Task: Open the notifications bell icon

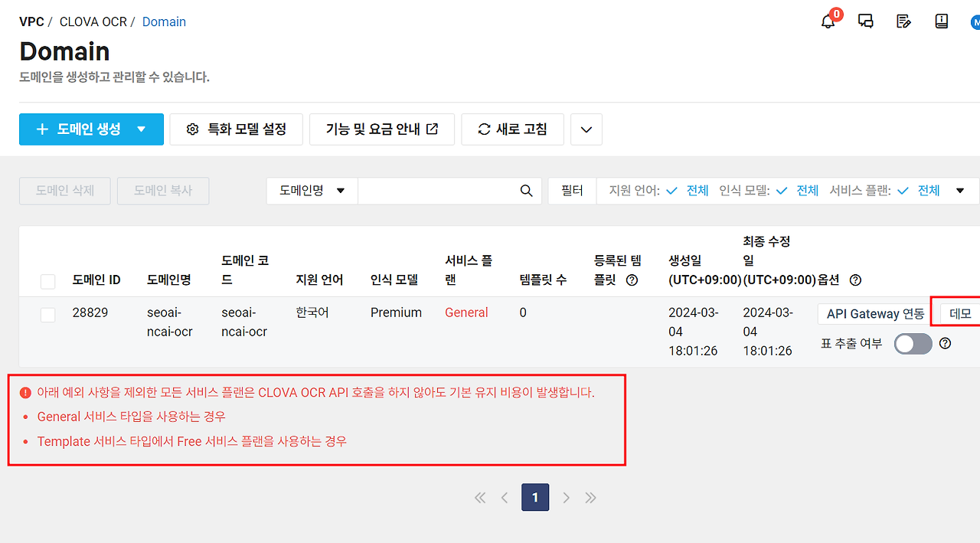Action: pos(828,21)
